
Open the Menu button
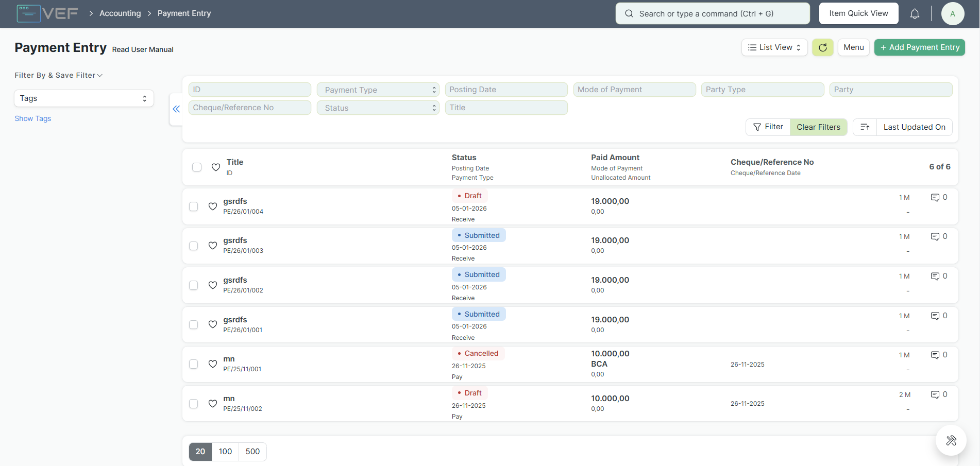pos(853,47)
